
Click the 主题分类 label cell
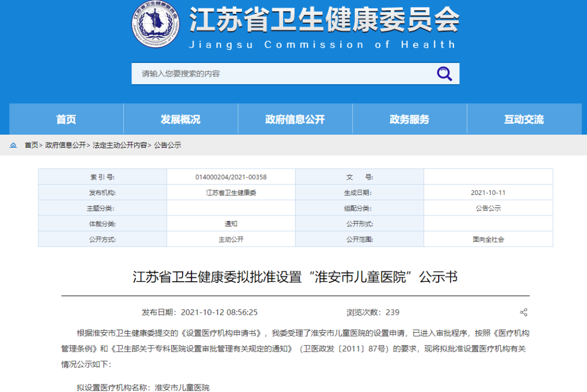[102, 208]
